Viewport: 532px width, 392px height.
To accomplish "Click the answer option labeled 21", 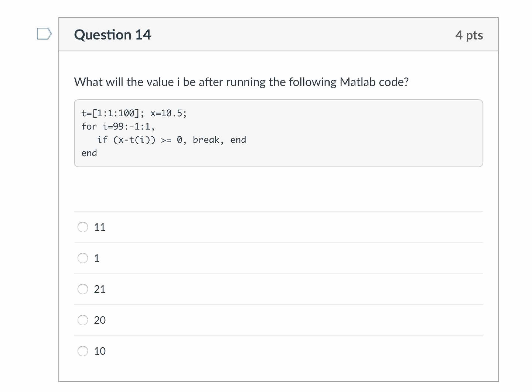I will pyautogui.click(x=100, y=289).
